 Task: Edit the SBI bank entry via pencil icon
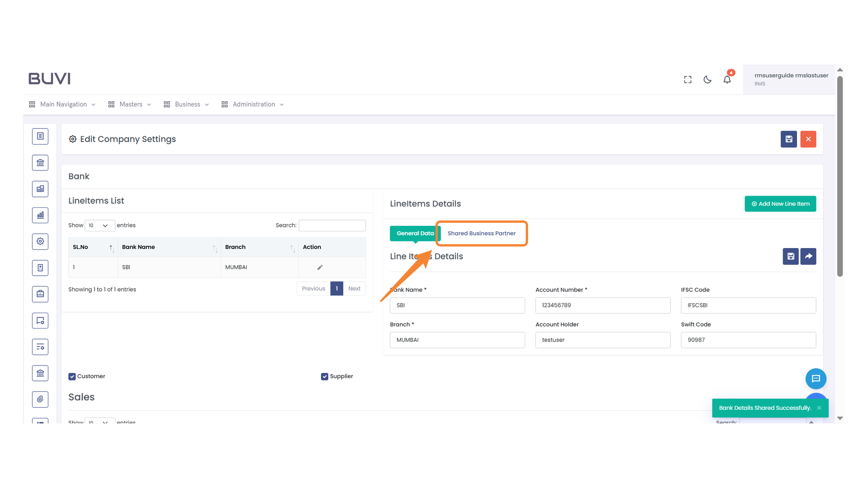(x=320, y=267)
